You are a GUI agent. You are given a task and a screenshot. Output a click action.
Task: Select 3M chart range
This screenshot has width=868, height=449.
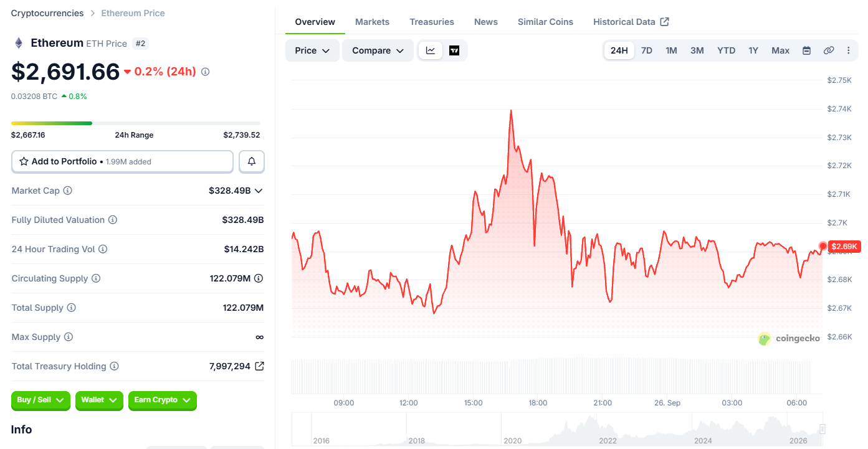[697, 50]
